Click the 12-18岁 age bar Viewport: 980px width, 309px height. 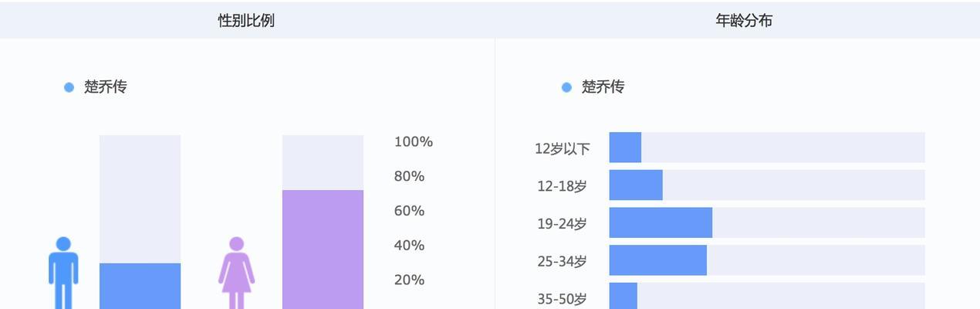tap(636, 185)
